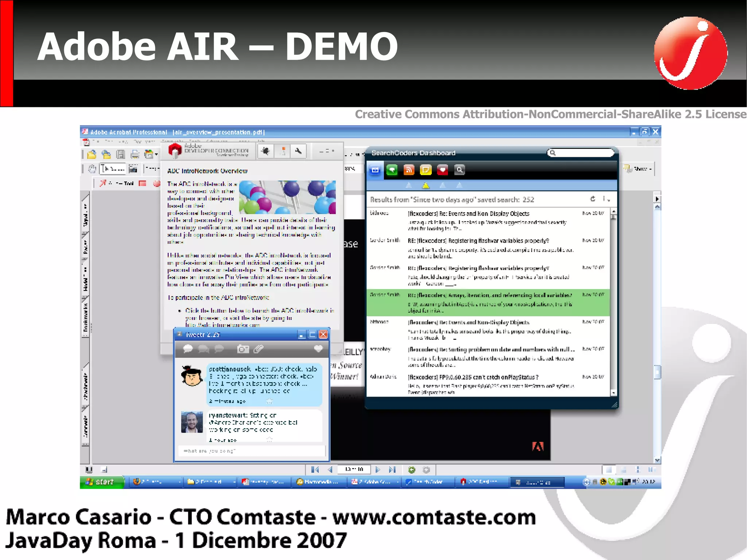
Task: Click the heart icon in Tweetr toolbar
Action: [318, 349]
